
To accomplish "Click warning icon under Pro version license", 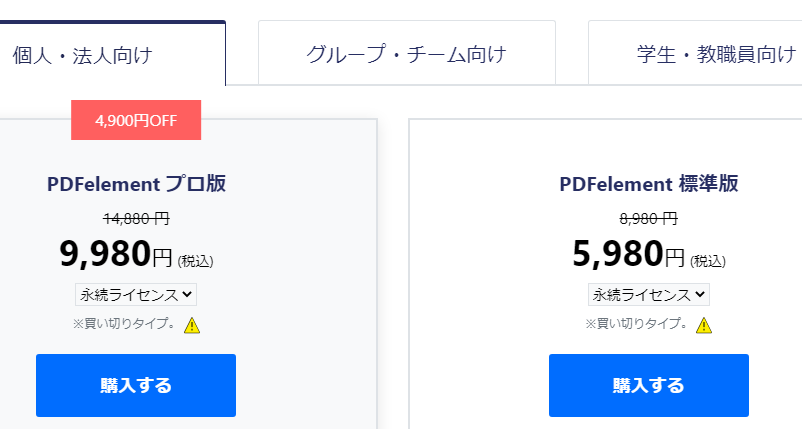I will 192,325.
